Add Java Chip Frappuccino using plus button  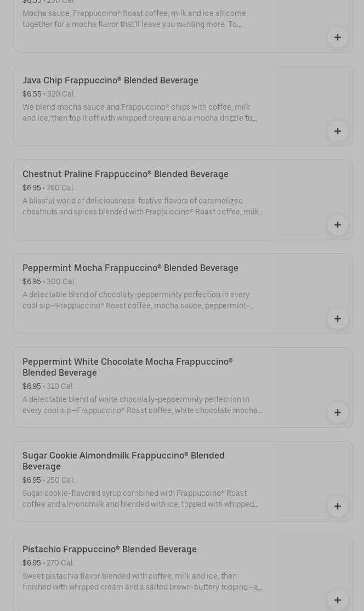tap(338, 131)
